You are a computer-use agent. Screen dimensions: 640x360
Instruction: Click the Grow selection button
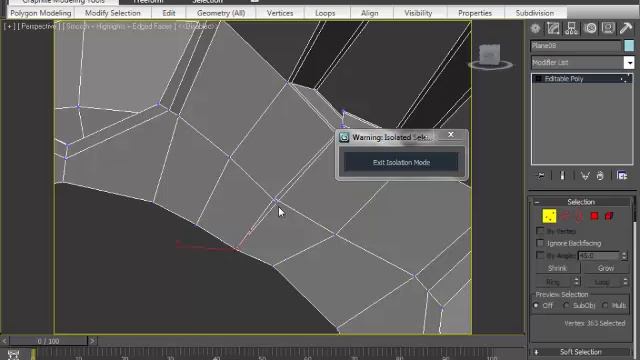tap(606, 268)
